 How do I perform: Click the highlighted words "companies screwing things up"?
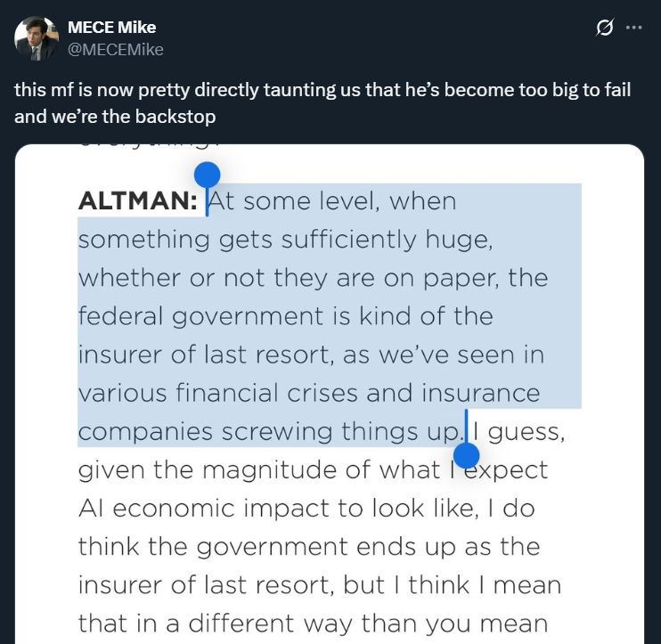[271, 431]
